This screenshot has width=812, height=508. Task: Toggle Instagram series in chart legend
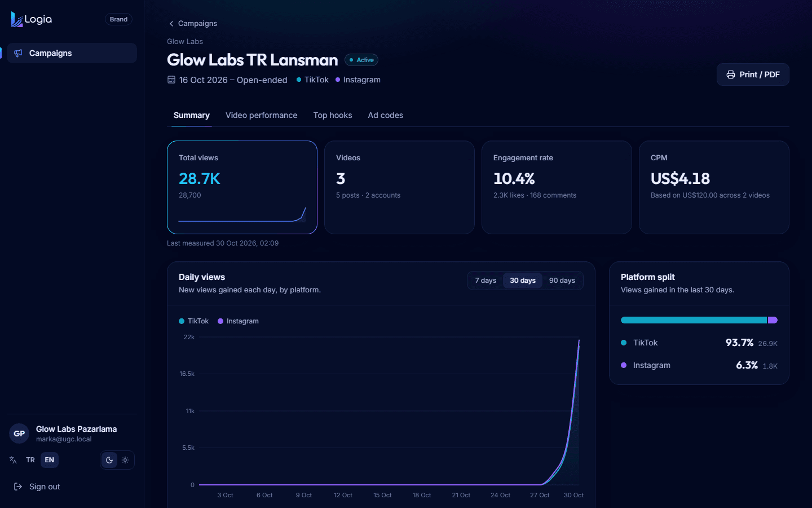click(238, 321)
